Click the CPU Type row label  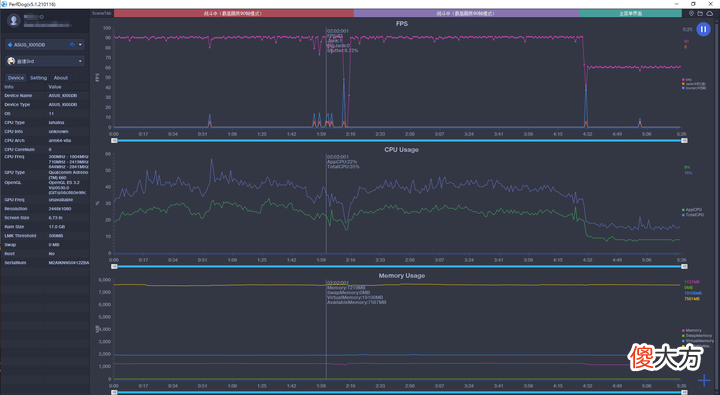[x=15, y=123]
